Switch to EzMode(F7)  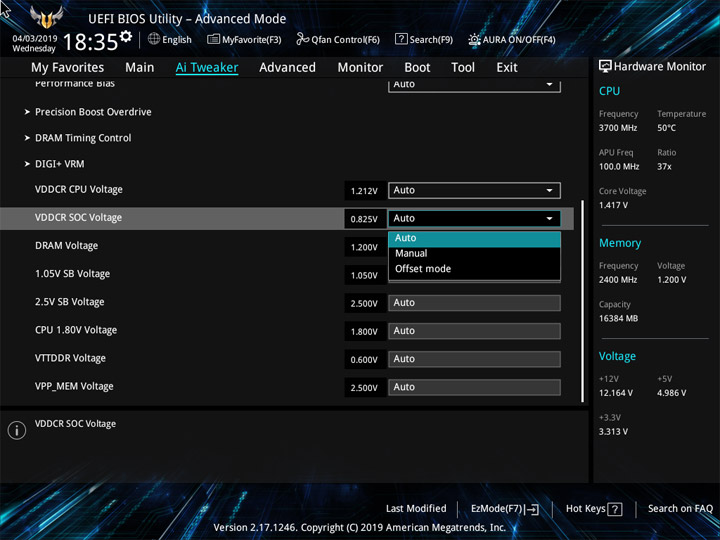tap(505, 509)
